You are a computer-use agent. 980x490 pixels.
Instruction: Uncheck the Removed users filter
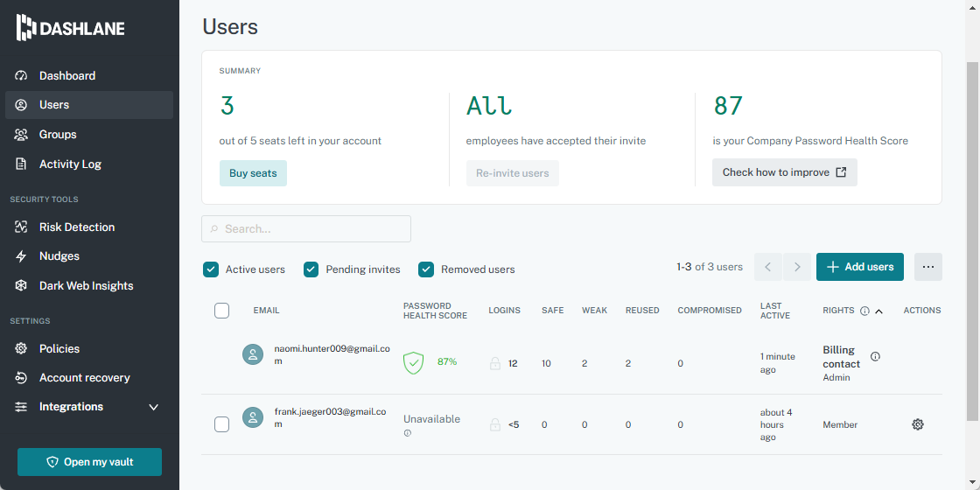[426, 269]
